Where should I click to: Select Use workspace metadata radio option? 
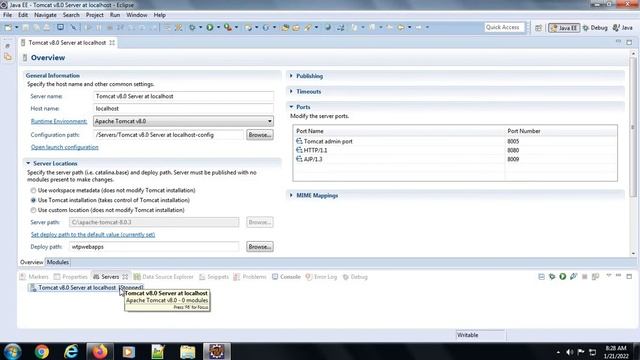[x=33, y=191]
